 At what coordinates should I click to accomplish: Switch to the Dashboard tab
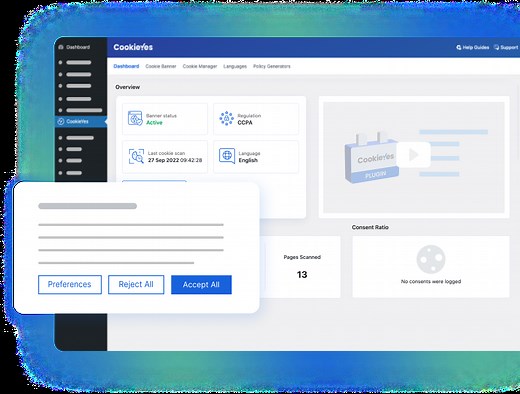pyautogui.click(x=126, y=66)
